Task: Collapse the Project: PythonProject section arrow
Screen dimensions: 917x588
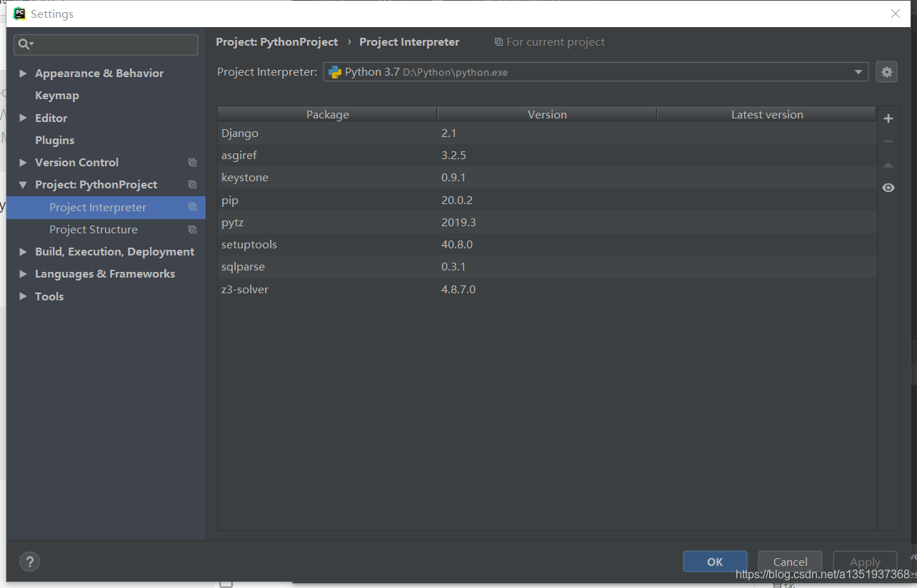Action: (24, 185)
